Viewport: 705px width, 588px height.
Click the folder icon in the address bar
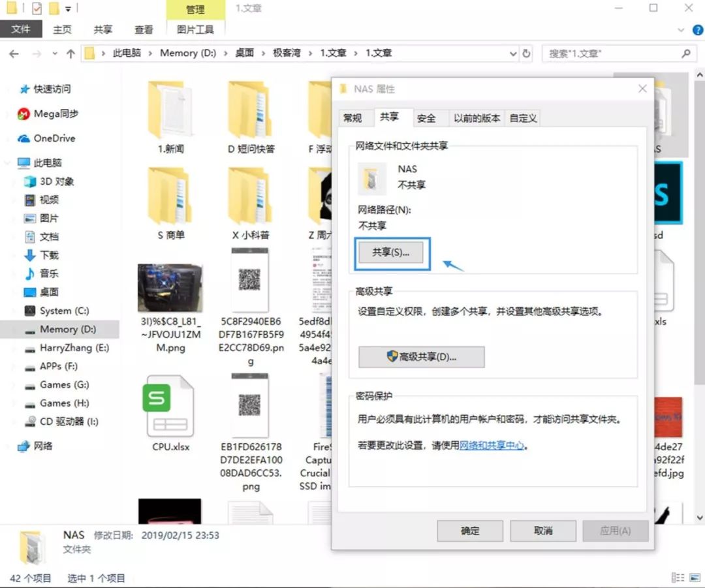89,54
